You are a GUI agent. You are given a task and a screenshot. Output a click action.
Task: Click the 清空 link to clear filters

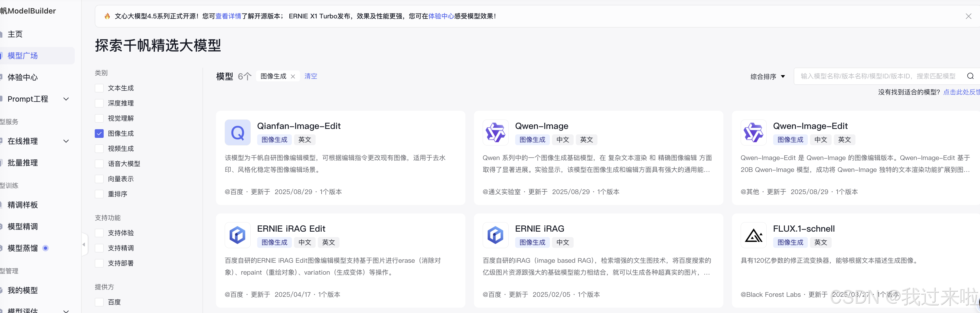pyautogui.click(x=311, y=76)
